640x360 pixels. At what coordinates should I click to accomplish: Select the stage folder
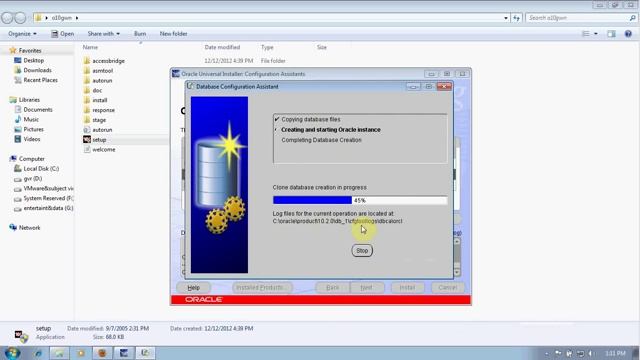click(99, 120)
